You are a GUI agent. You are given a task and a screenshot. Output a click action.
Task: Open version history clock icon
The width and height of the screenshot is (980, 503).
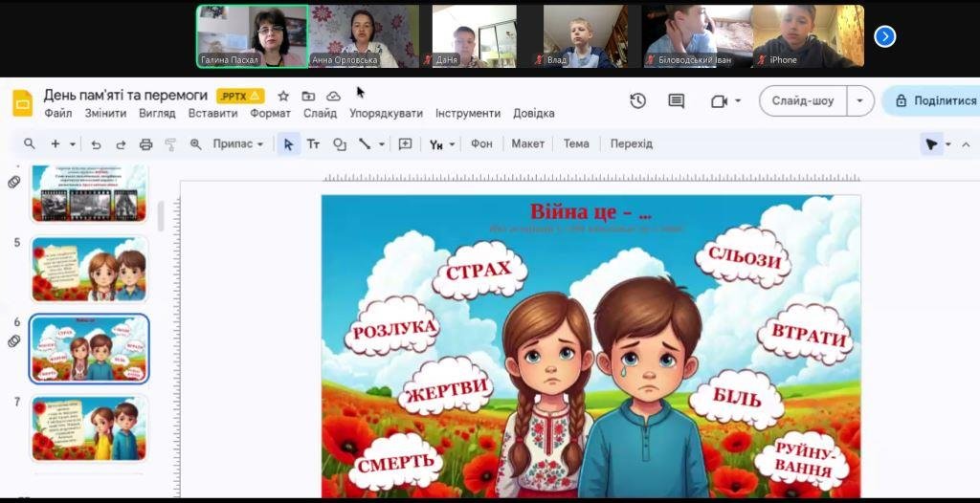tap(637, 100)
